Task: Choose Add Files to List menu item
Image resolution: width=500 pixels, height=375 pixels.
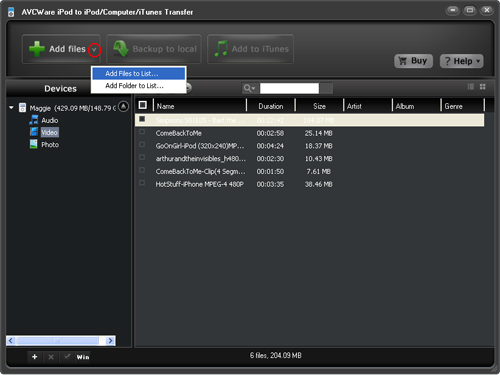Action: (x=139, y=73)
